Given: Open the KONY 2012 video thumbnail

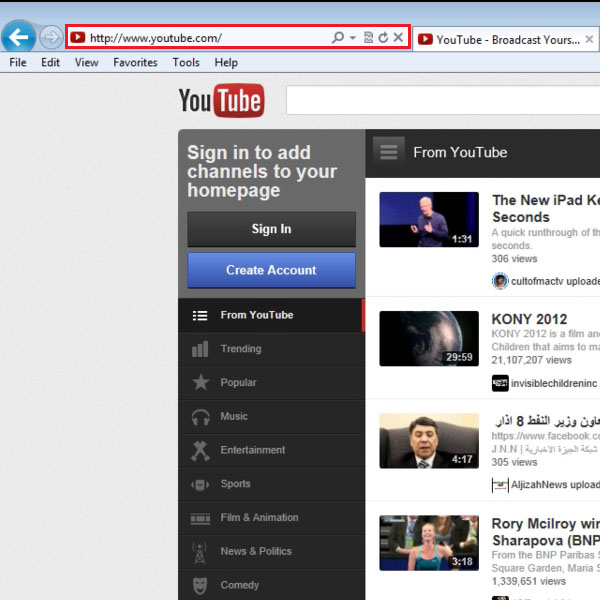Looking at the screenshot, I should click(429, 339).
